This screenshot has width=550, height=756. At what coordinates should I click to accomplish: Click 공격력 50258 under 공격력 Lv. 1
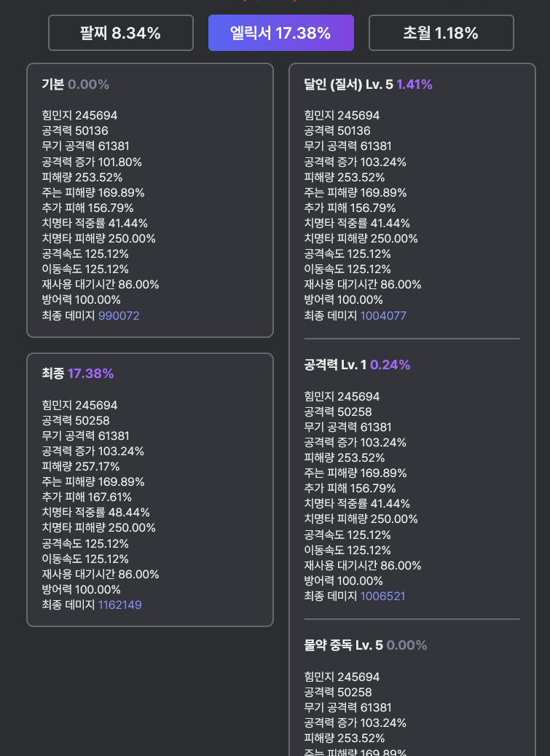pyautogui.click(x=338, y=412)
